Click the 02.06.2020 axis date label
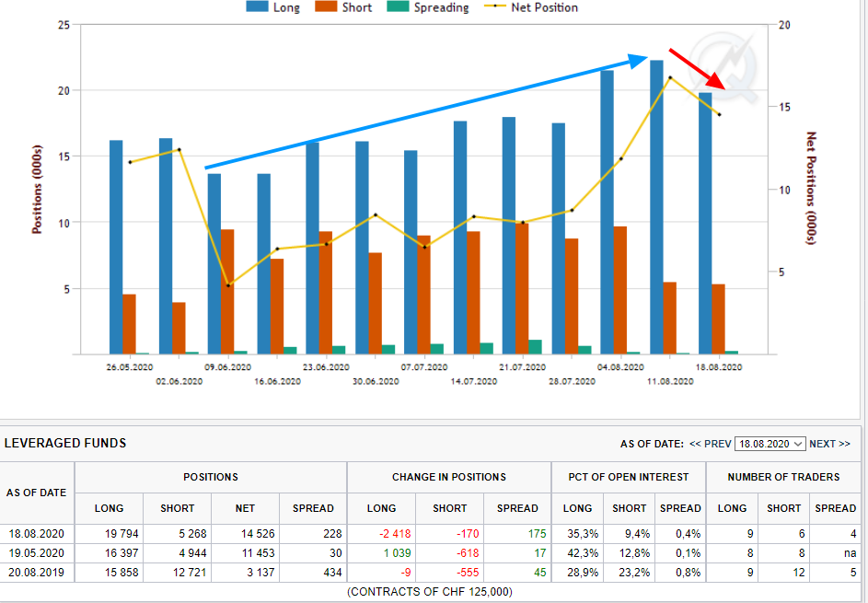The height and width of the screenshot is (603, 868). click(x=179, y=381)
